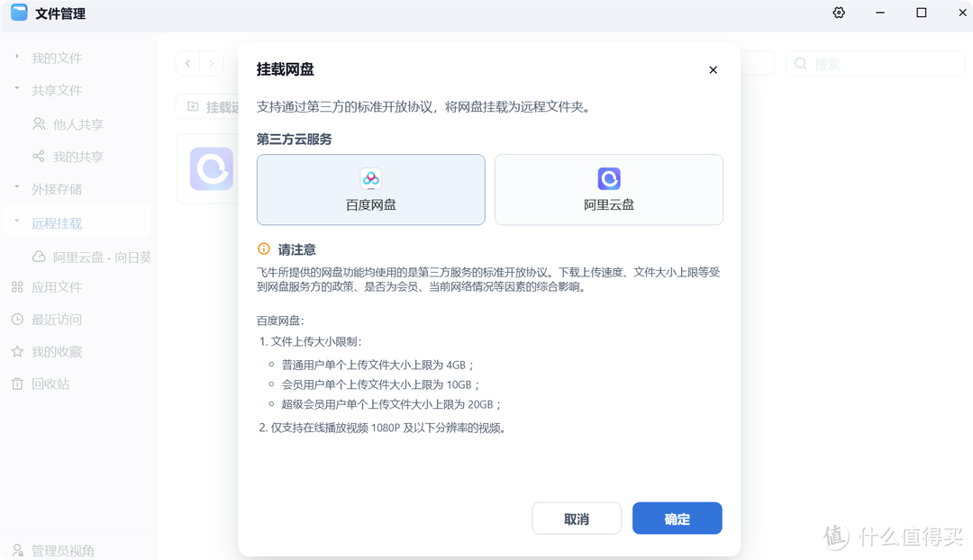Switch to 管理员视角 view
This screenshot has width=973, height=560.
pyautogui.click(x=62, y=550)
